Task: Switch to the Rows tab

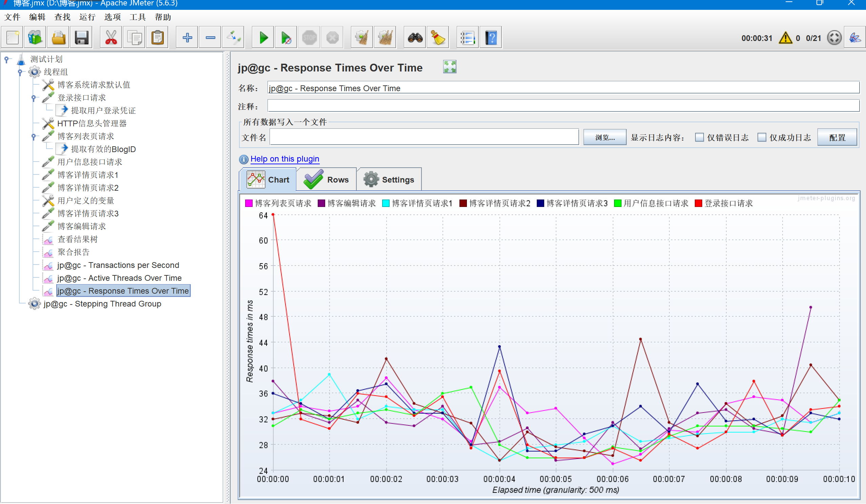Action: tap(327, 180)
